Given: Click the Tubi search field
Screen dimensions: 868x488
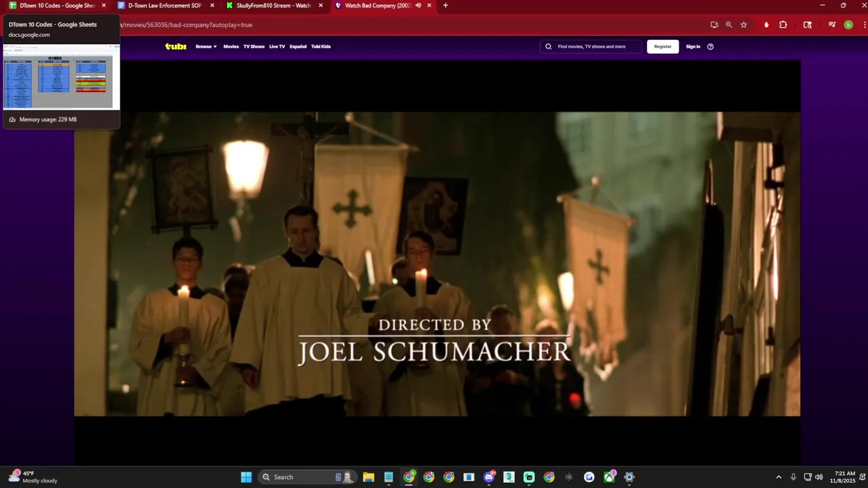Looking at the screenshot, I should [x=591, y=47].
